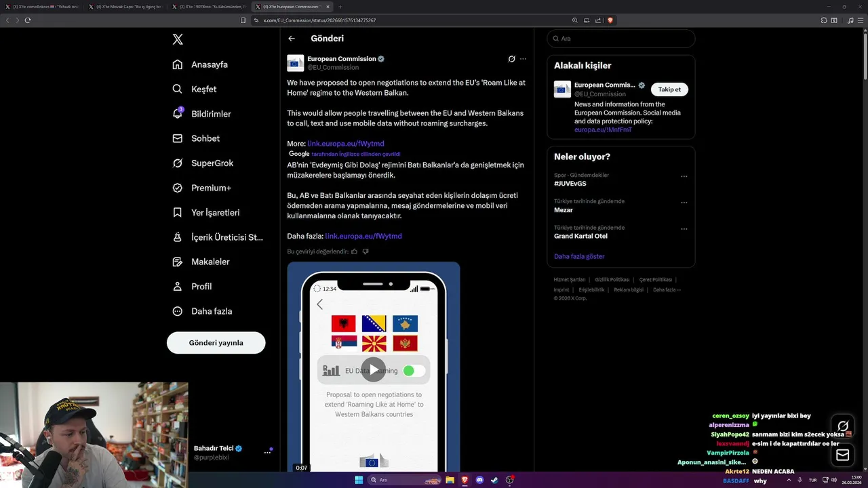This screenshot has width=868, height=488.
Task: Click European Commission avatar in Alakalı kişiler
Action: click(x=562, y=89)
